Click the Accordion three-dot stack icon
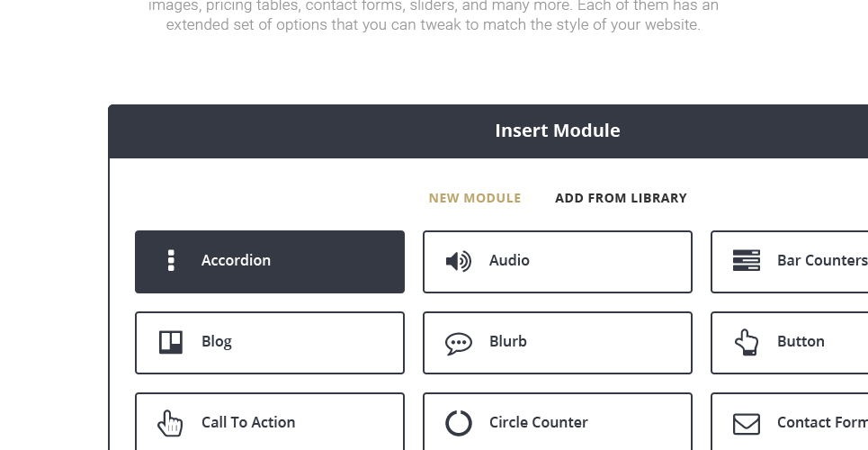The image size is (868, 450). point(171,260)
